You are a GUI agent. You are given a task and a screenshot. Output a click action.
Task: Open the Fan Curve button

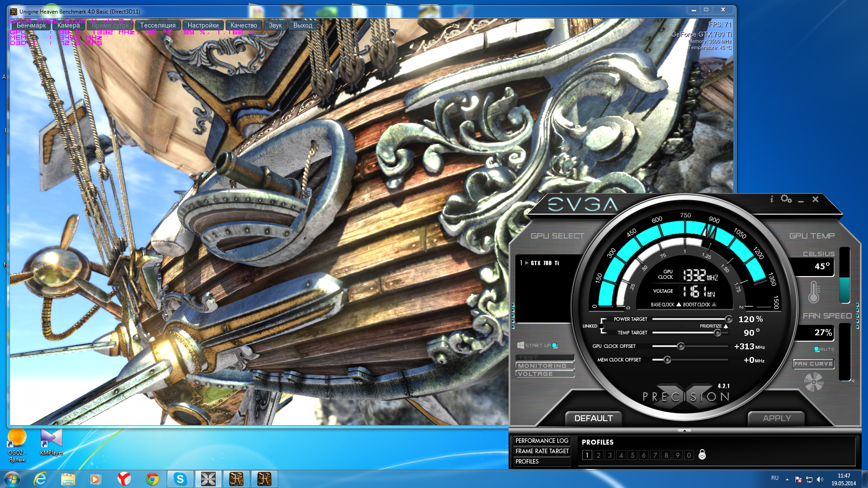[813, 364]
